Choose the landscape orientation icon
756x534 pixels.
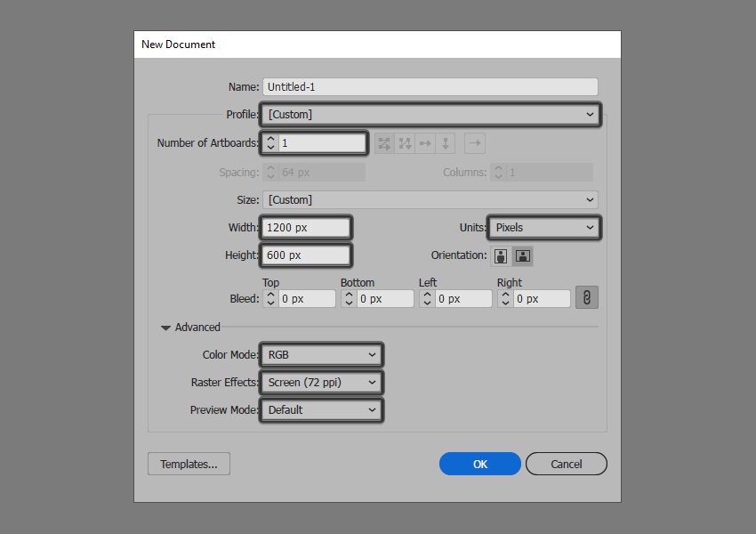pos(523,255)
